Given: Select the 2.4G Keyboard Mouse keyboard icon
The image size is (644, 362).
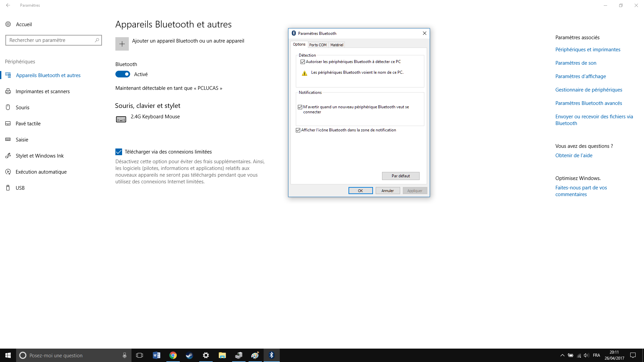Looking at the screenshot, I should click(x=121, y=119).
